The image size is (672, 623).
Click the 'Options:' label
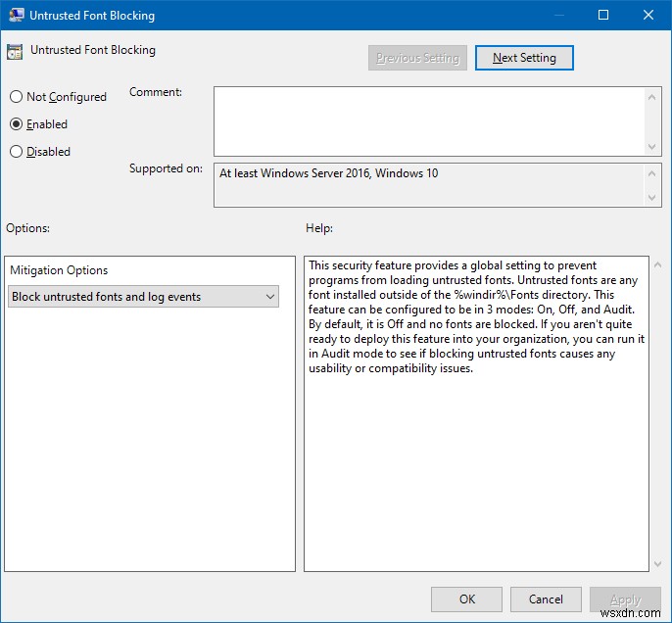27,228
